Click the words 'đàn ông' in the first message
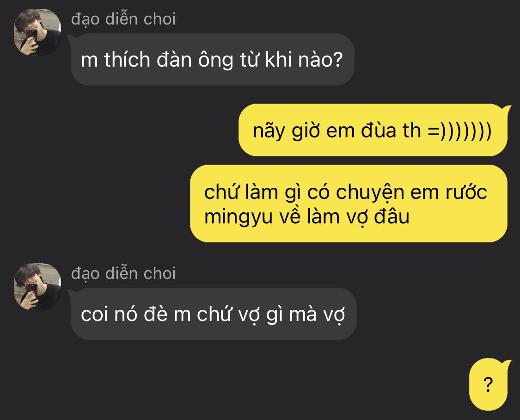The height and width of the screenshot is (420, 520). tap(194, 61)
